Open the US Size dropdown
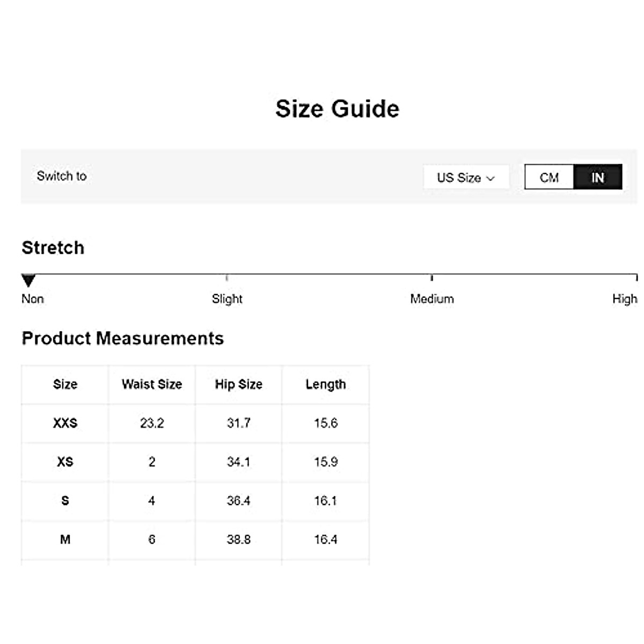 pyautogui.click(x=466, y=178)
